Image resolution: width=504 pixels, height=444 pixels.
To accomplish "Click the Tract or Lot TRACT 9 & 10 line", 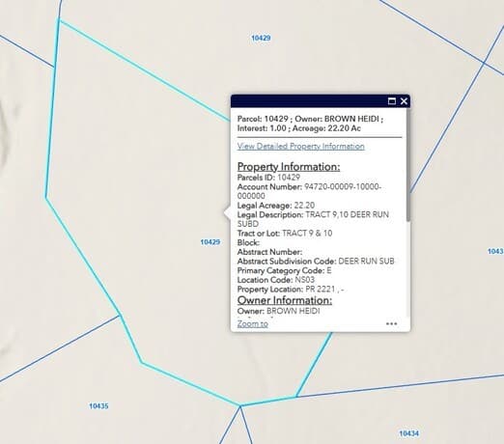I will 285,234.
